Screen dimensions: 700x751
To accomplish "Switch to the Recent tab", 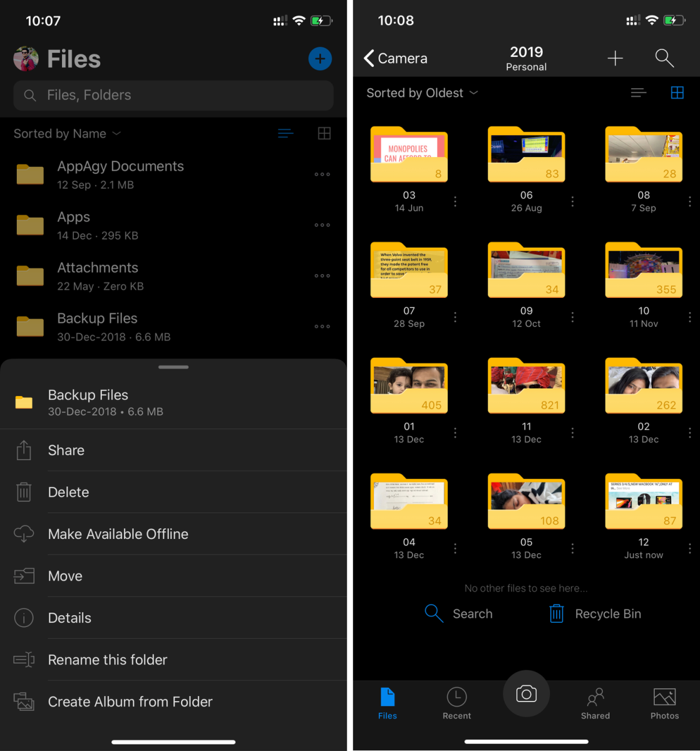I will pos(457,703).
